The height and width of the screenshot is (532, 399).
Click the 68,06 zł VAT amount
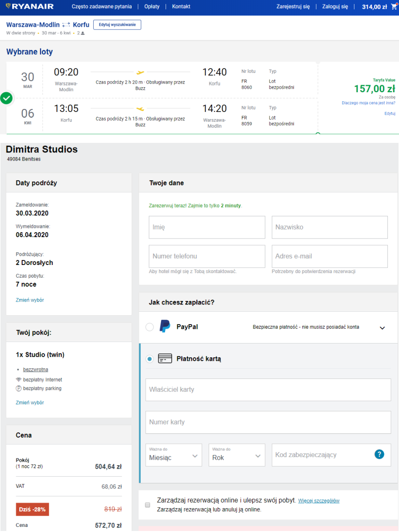111,486
